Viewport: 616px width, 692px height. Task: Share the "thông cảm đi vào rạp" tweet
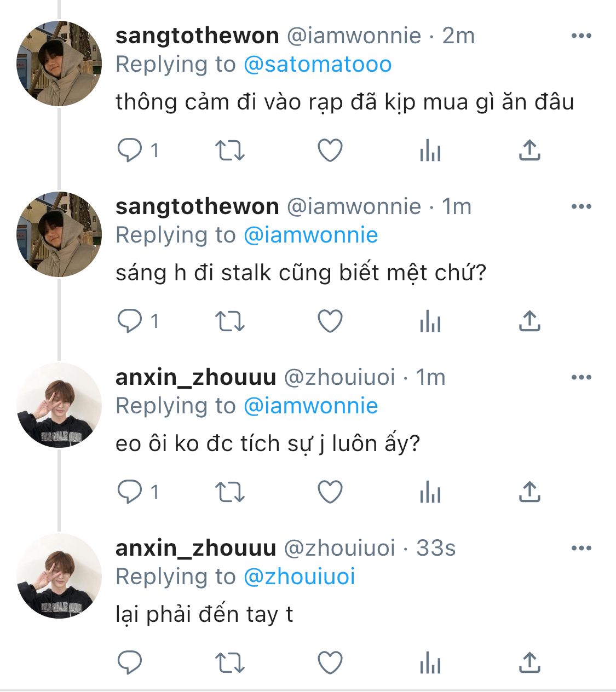click(529, 150)
